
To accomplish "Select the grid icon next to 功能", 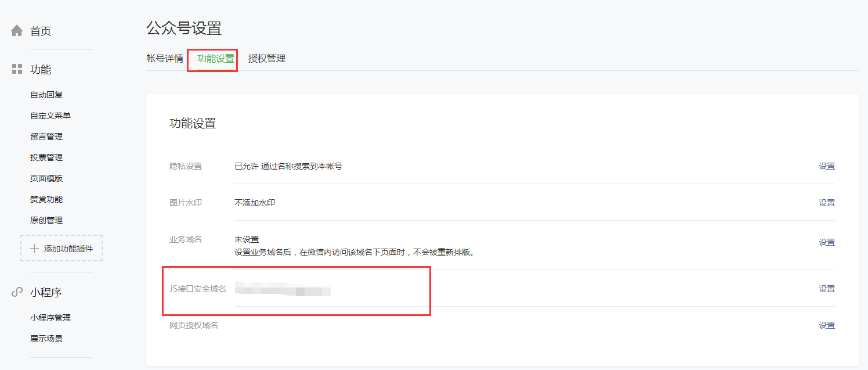I will point(17,69).
